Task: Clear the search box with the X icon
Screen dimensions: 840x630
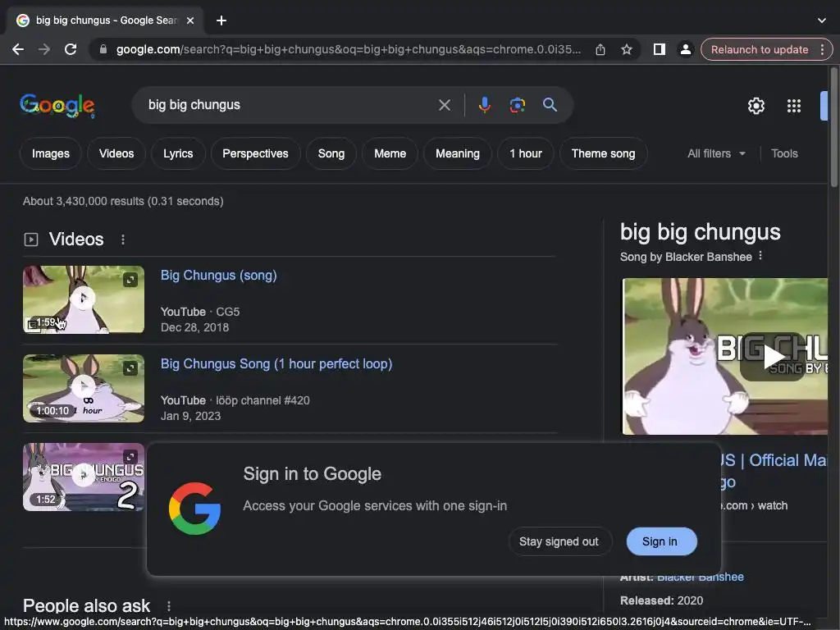Action: [x=444, y=105]
